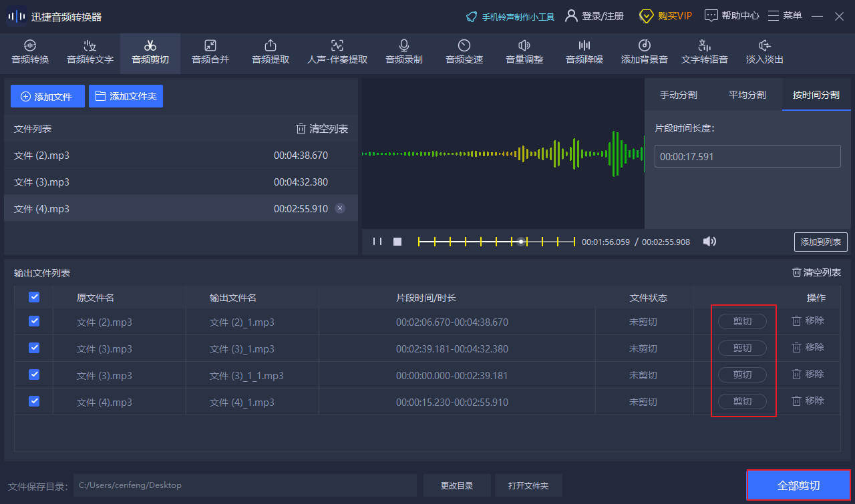Select the 音频合并 merge tool
The width and height of the screenshot is (855, 504).
click(x=210, y=52)
